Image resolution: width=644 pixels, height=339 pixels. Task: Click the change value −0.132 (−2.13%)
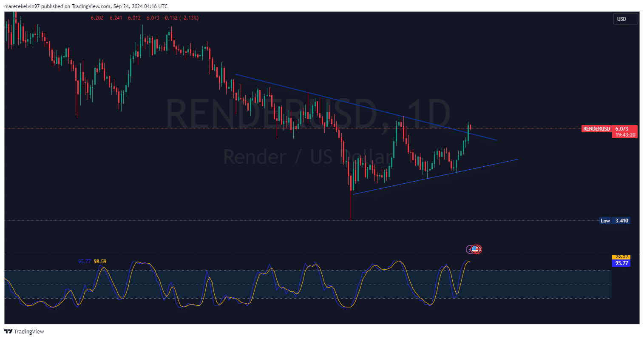coord(182,18)
